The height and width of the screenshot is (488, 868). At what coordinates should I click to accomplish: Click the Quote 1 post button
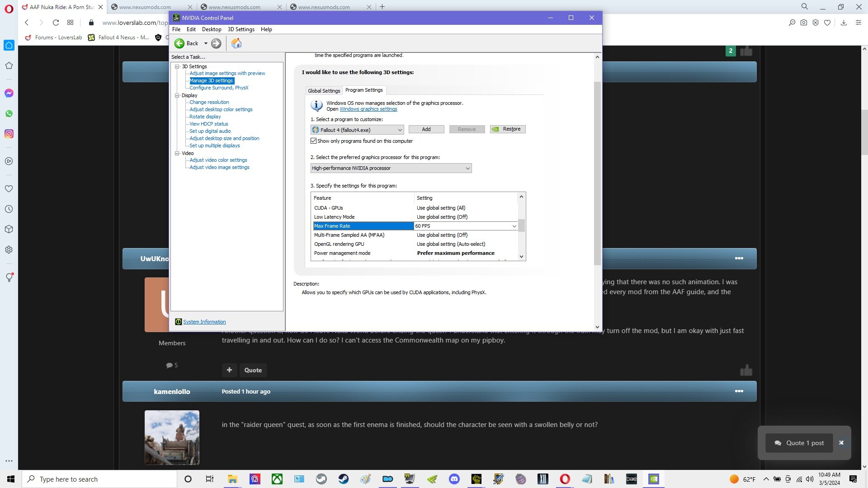(x=799, y=443)
